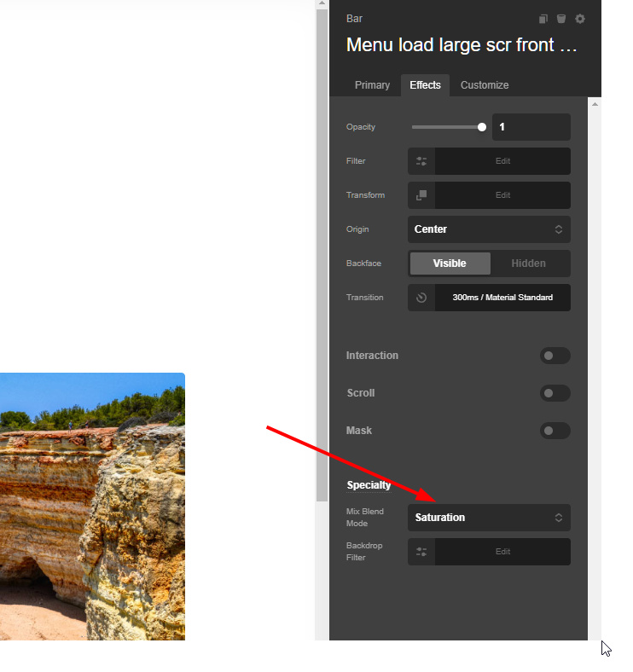Switch to the Primary tab
Image resolution: width=633 pixels, height=672 pixels.
[372, 85]
